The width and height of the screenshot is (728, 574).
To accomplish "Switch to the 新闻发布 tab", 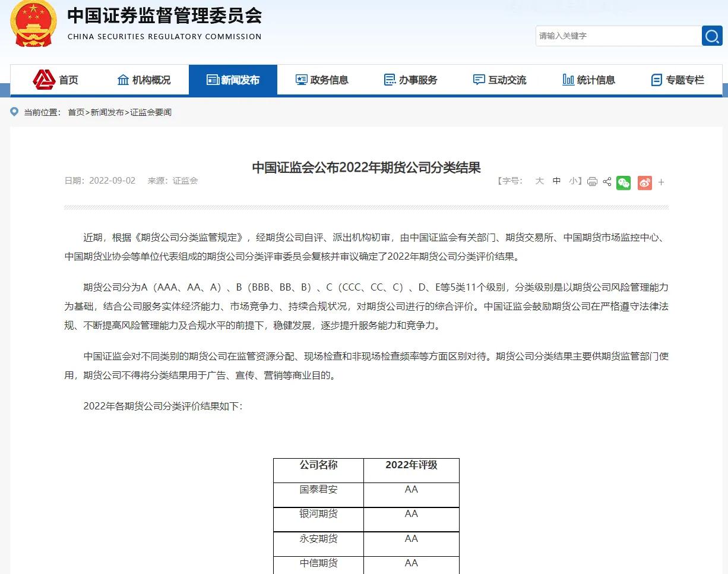I will [x=233, y=79].
